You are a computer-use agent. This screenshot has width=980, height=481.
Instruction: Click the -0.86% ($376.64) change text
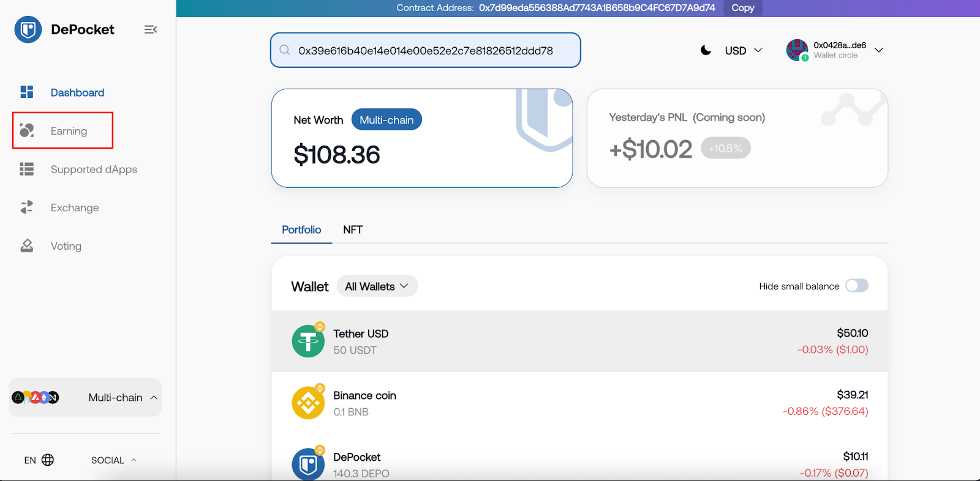click(x=826, y=411)
